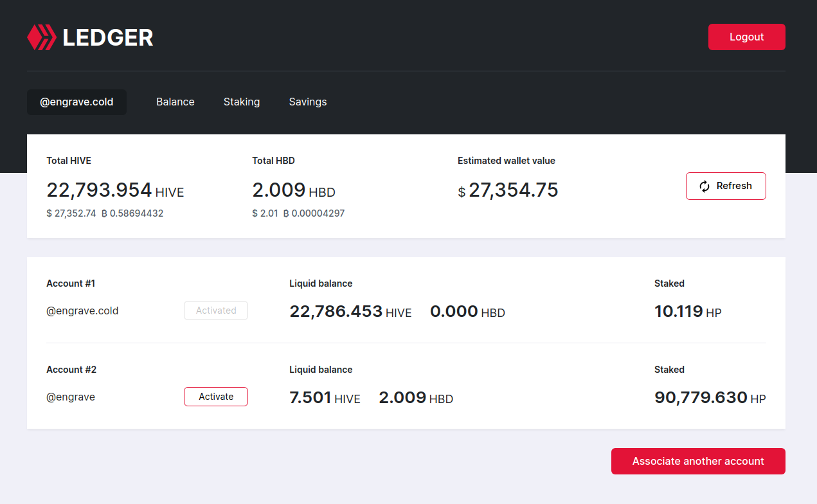
Task: Click the Bitcoin value 0.58694432
Action: pyautogui.click(x=132, y=213)
